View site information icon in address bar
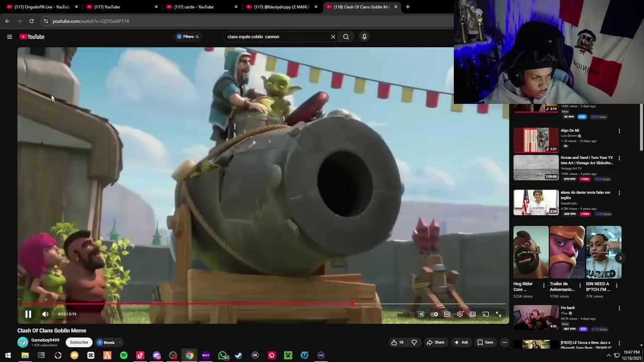The width and height of the screenshot is (644, 362). (45, 21)
